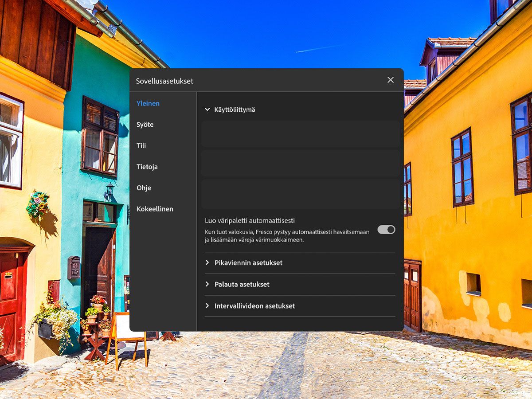Viewport: 532px width, 399px height.
Task: Select the Yleinen settings category
Action: pyautogui.click(x=148, y=103)
